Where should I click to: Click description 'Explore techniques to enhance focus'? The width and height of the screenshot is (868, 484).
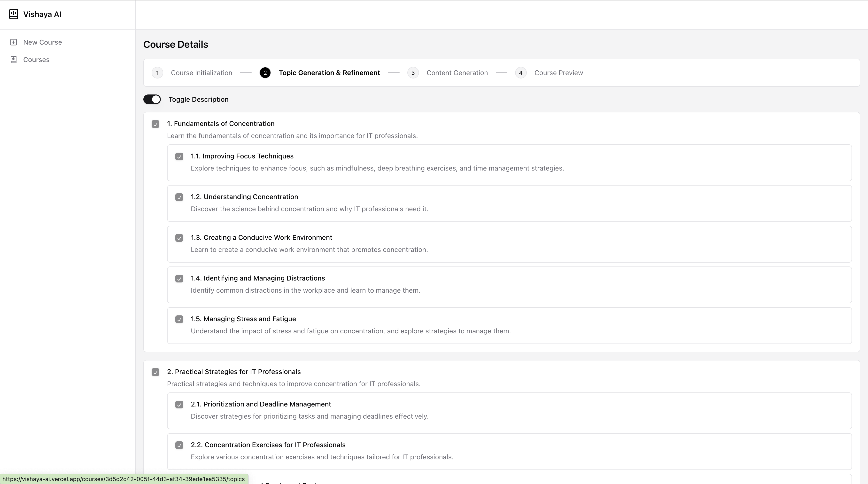(377, 168)
